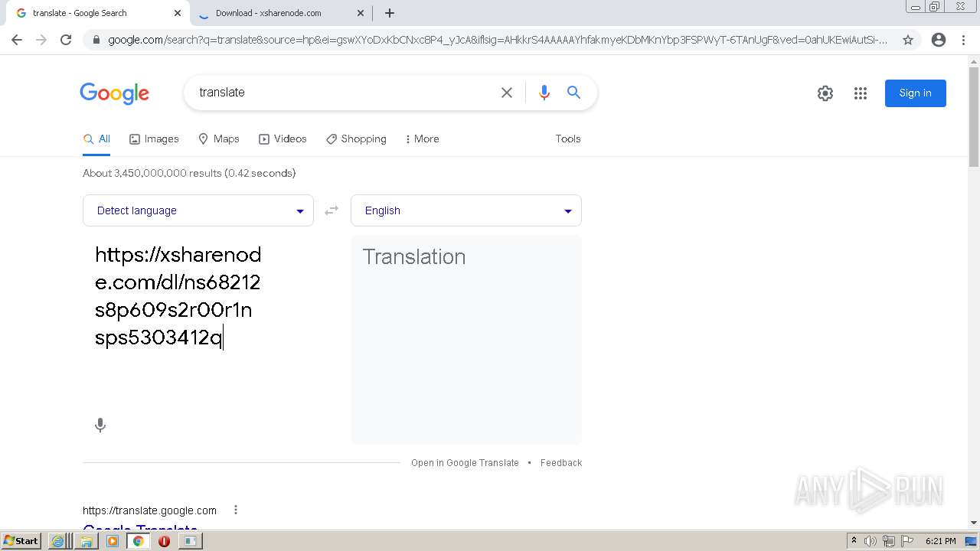
Task: Close the Download - xsharenode.com tab
Action: click(x=361, y=13)
